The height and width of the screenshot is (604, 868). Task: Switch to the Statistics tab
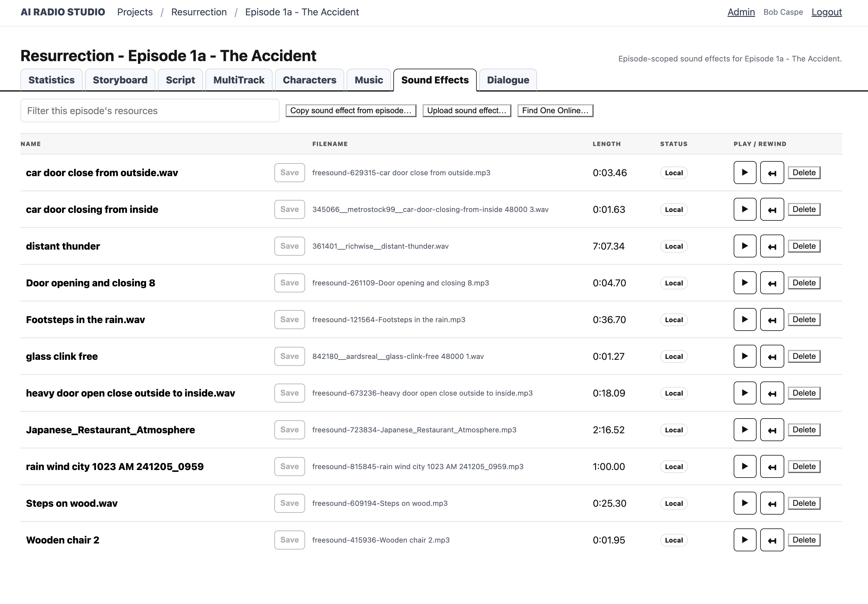click(52, 80)
